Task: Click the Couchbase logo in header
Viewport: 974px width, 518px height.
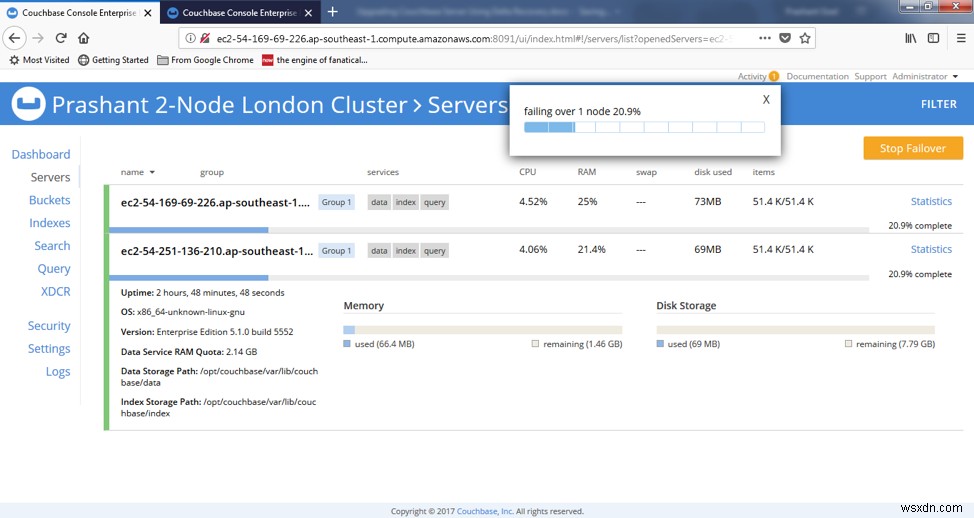Action: tap(28, 104)
